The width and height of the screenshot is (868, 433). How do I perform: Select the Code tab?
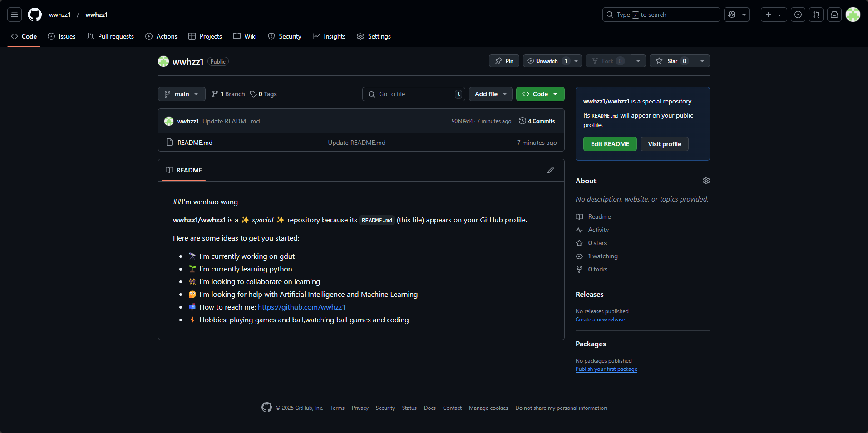tap(24, 36)
